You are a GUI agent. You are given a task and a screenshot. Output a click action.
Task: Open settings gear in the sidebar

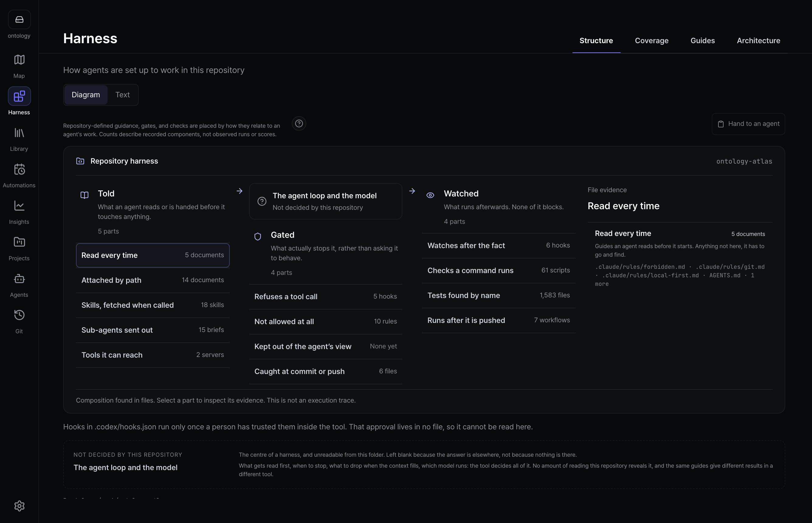tap(19, 506)
